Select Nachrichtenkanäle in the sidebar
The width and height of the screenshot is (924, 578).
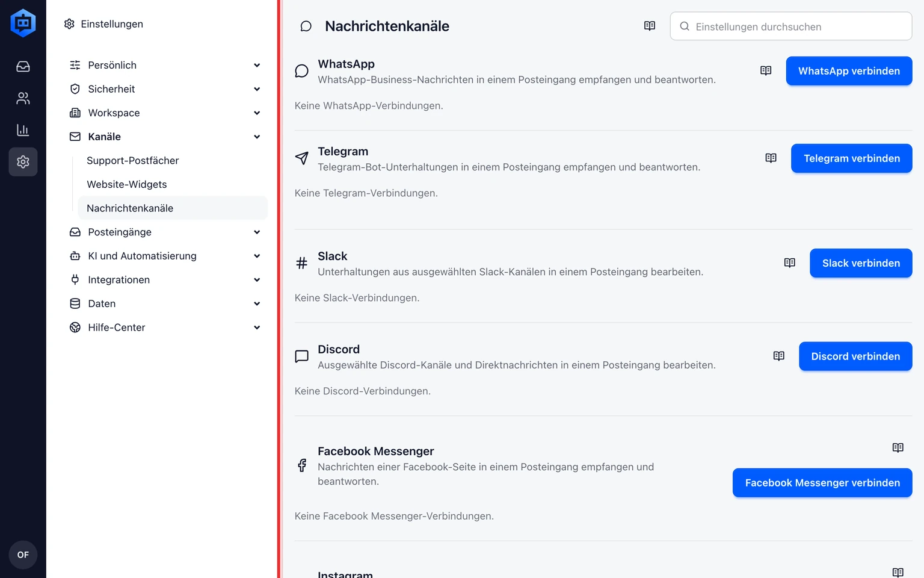click(x=173, y=208)
